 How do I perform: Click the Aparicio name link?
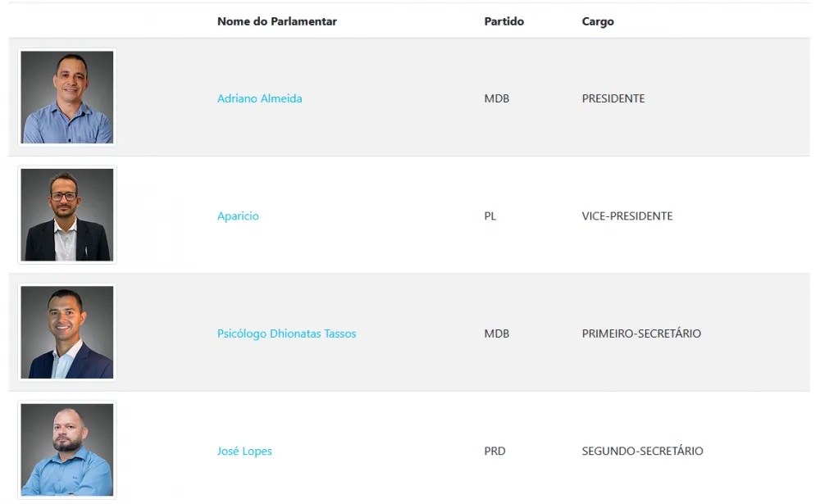(238, 216)
